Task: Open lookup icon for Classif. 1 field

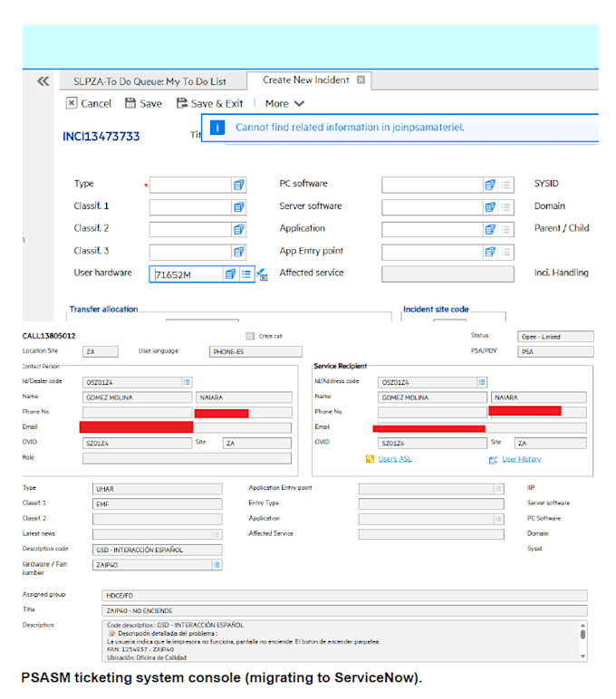Action: point(238,206)
